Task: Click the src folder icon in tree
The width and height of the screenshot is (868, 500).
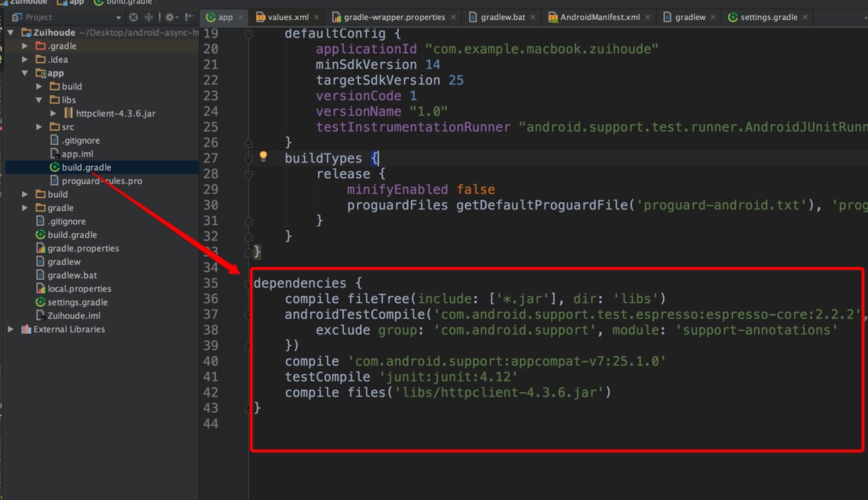Action: [x=55, y=127]
